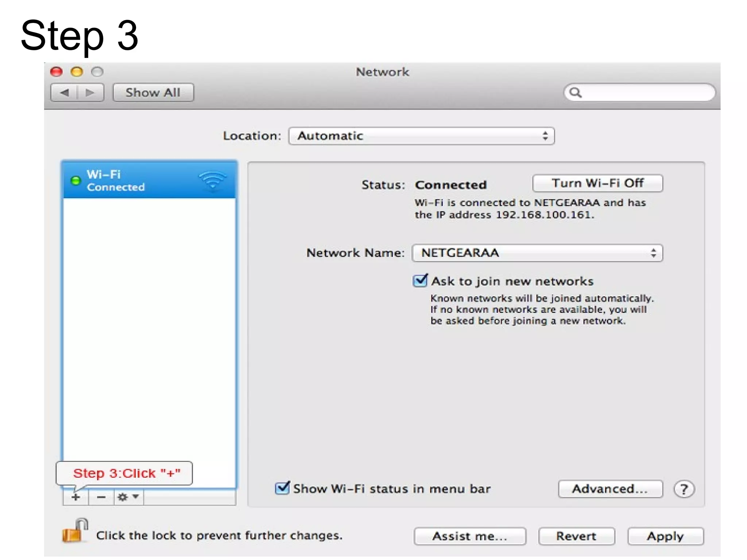747x560 pixels.
Task: Click the plus button to add a service
Action: point(76,497)
